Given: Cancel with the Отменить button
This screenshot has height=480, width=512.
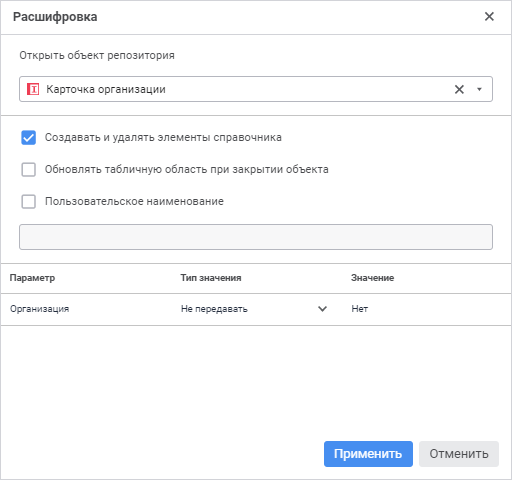Looking at the screenshot, I should click(459, 454).
